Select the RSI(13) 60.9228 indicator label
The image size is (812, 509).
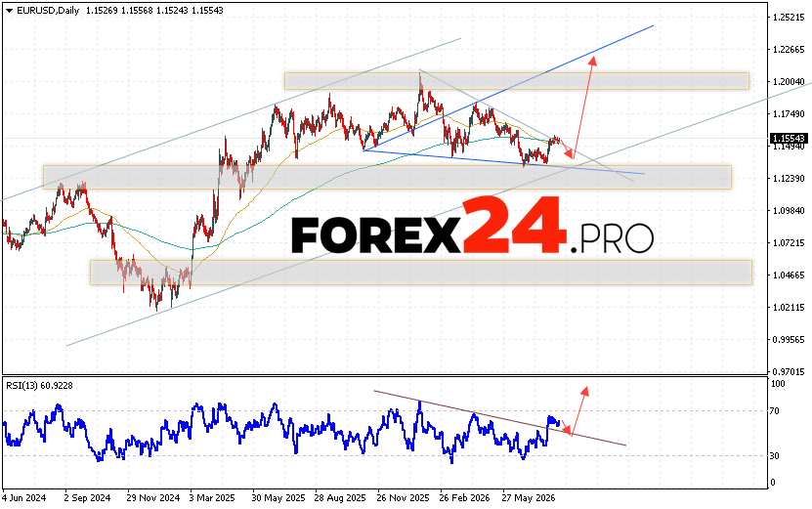tap(39, 385)
